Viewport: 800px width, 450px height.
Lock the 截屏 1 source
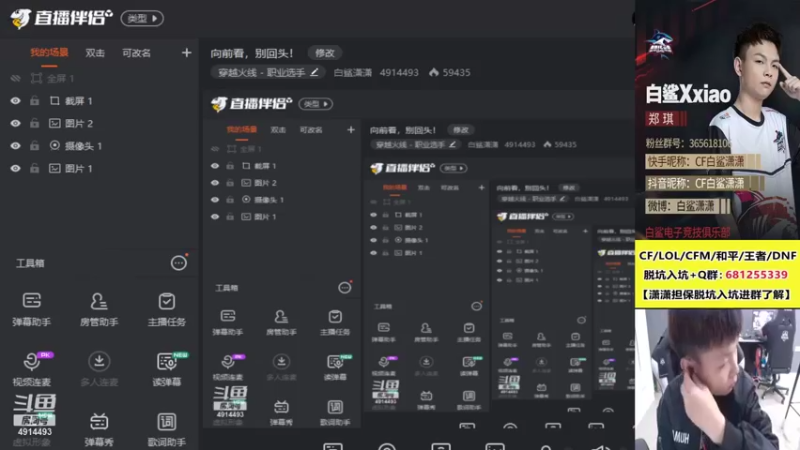pos(34,101)
